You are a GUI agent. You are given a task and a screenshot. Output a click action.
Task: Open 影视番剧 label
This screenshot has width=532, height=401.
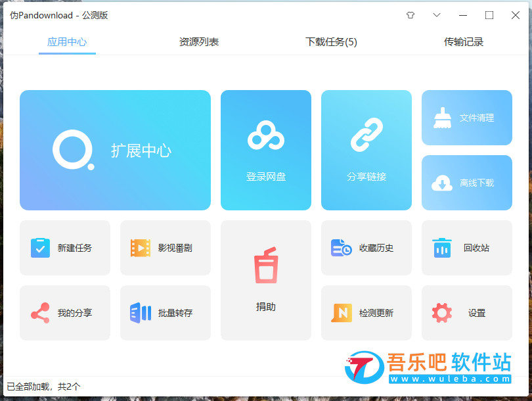pos(175,248)
